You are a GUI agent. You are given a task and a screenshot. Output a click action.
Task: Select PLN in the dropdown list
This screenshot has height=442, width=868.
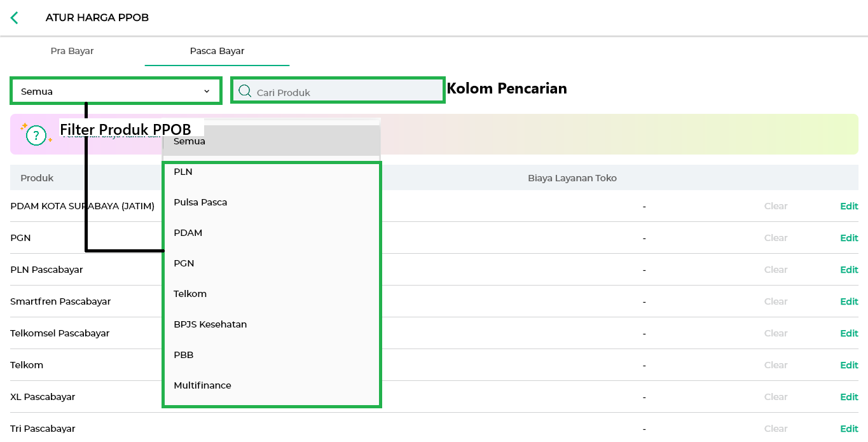point(272,172)
